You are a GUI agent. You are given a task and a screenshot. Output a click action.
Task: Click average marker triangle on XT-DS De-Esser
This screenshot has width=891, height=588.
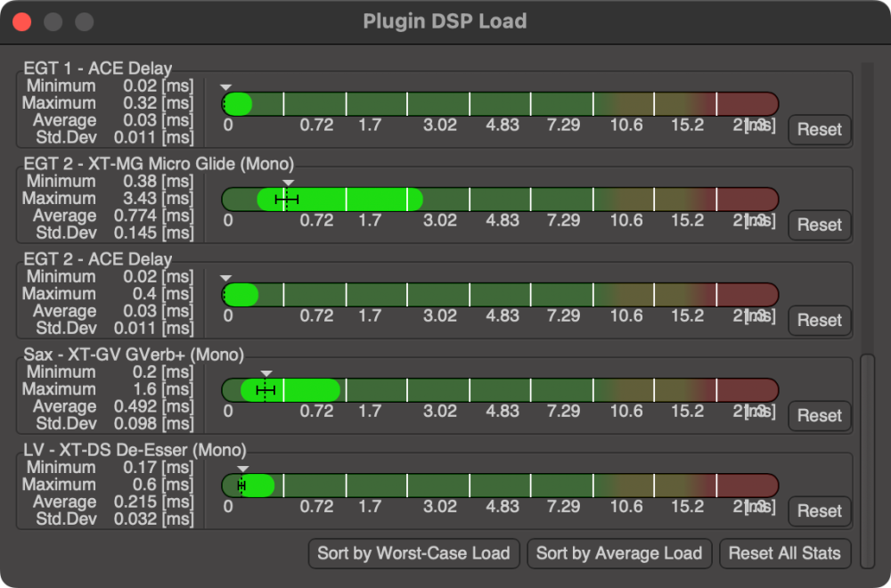242,470
